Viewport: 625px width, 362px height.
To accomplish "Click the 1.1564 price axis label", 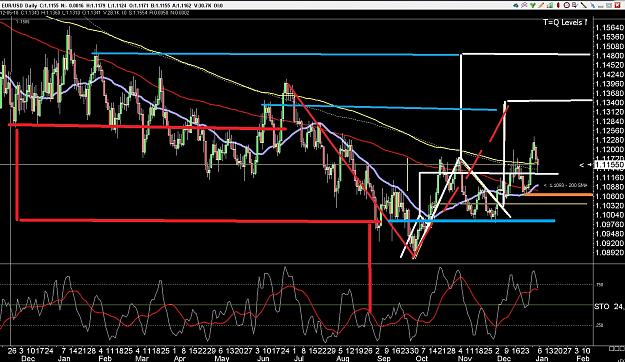I will 609,28.
